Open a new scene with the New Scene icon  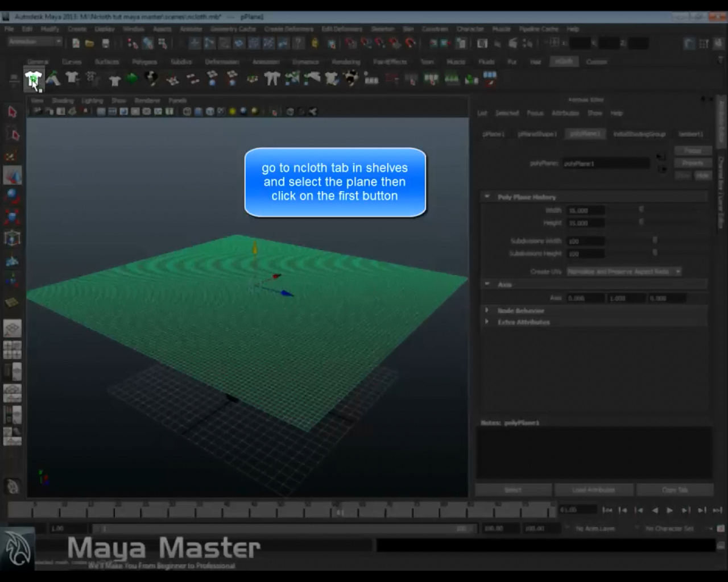[x=75, y=43]
